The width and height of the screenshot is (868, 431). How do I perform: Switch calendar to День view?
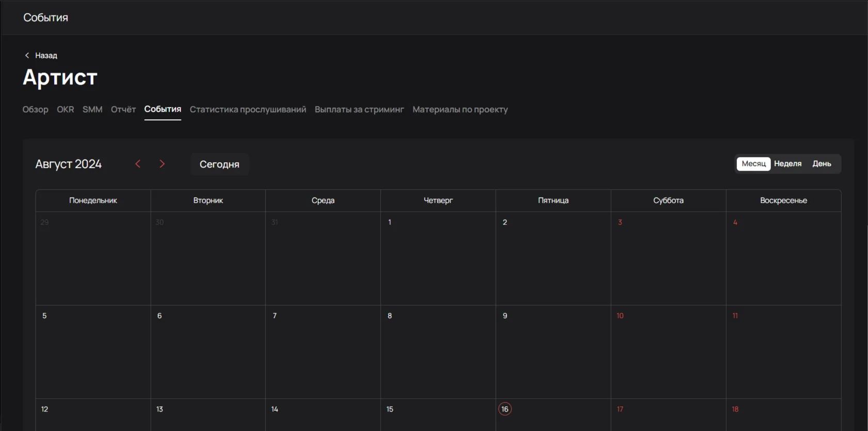pyautogui.click(x=822, y=164)
